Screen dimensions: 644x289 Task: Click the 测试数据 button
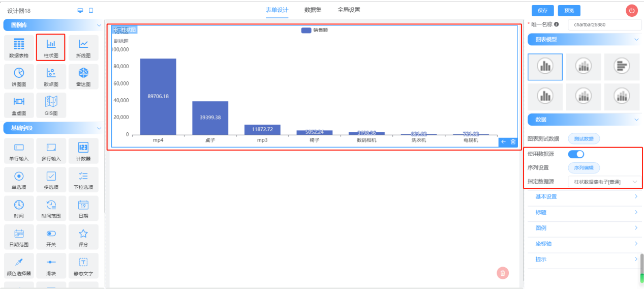[584, 139]
